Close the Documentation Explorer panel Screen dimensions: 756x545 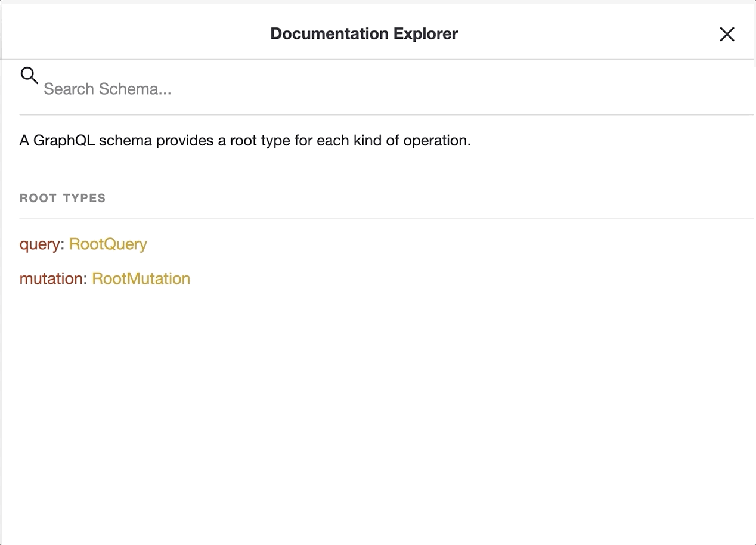(727, 34)
